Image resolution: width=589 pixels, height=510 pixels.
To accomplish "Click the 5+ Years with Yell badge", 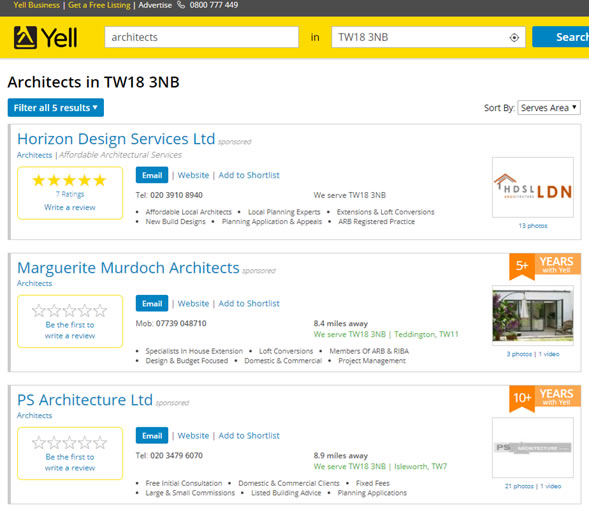I will coord(545,266).
